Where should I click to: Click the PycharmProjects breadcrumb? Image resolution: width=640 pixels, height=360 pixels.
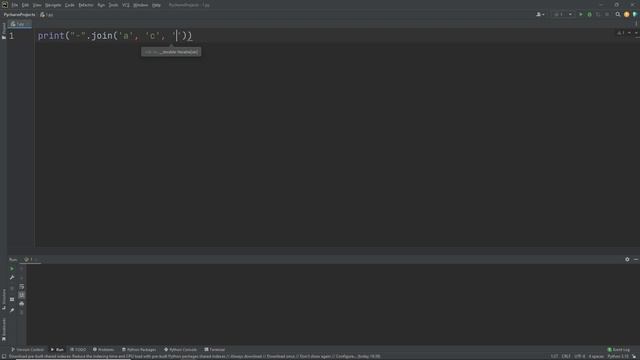click(x=19, y=15)
